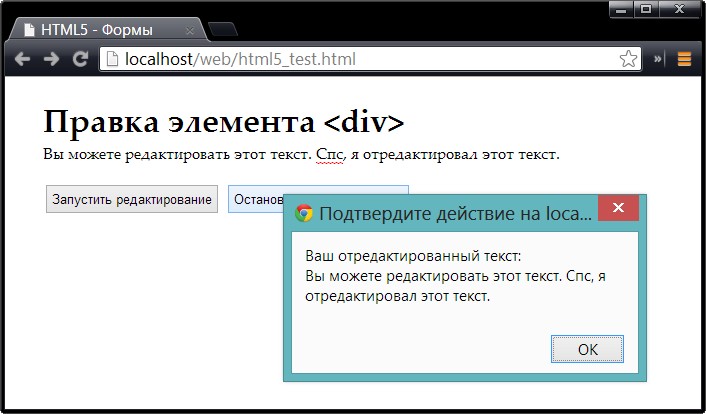Show hidden extensions via the chevron

click(657, 59)
